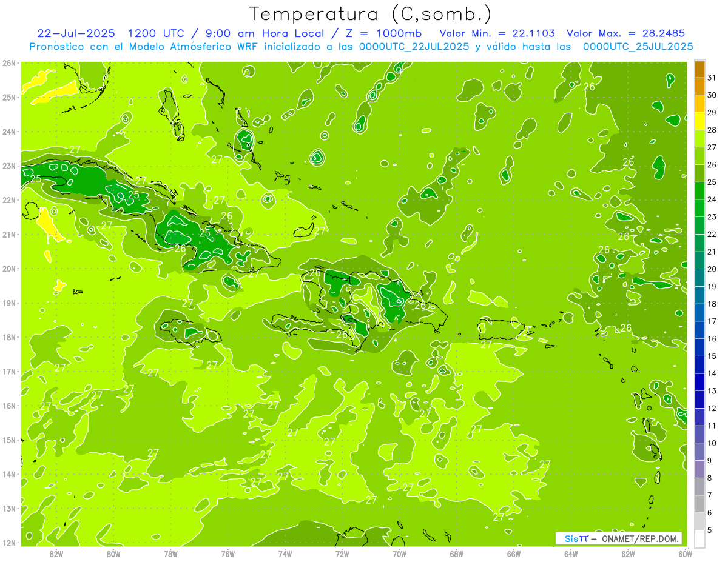Click the yellow 28–29 colorbar swatch

[x=699, y=121]
